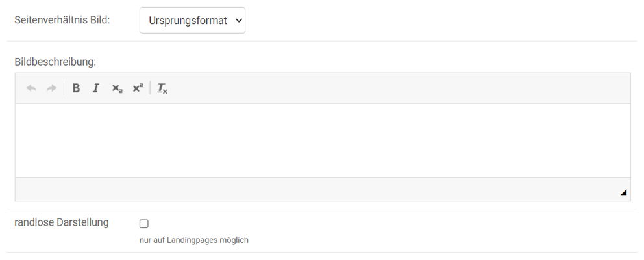This screenshot has height=260, width=644.
Task: Click inside the Bildbeschreibung text area
Action: (323, 140)
